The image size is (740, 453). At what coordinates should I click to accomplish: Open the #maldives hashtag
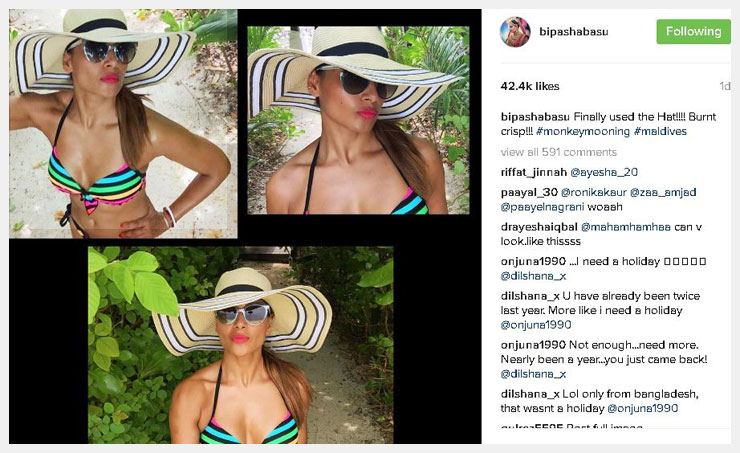(660, 131)
